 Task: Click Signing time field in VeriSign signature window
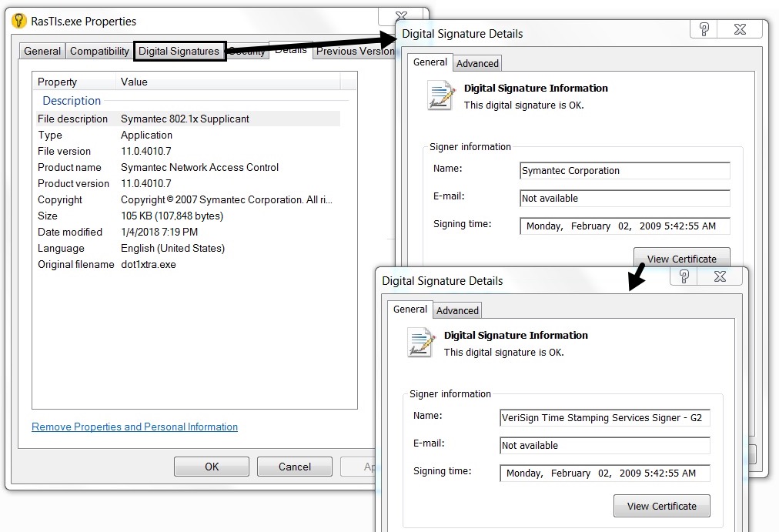(x=605, y=473)
